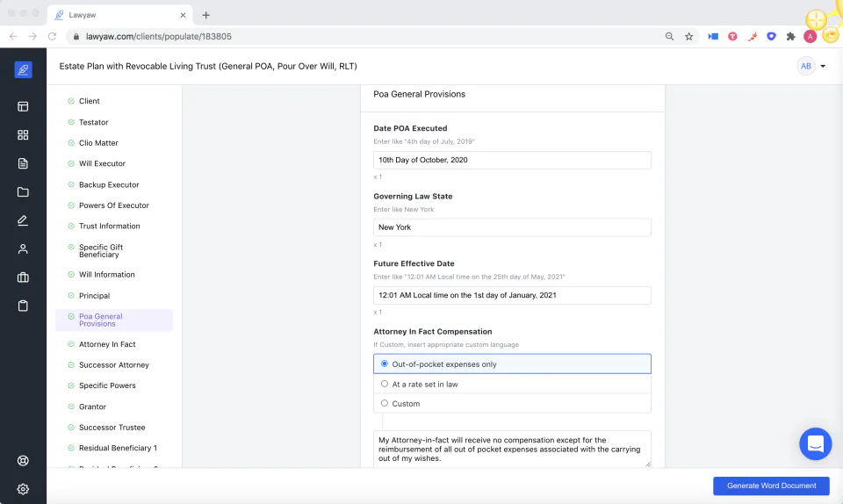Screen dimensions: 843x504
Task: Open the 'Successor Trustee' section link
Action: [x=112, y=427]
